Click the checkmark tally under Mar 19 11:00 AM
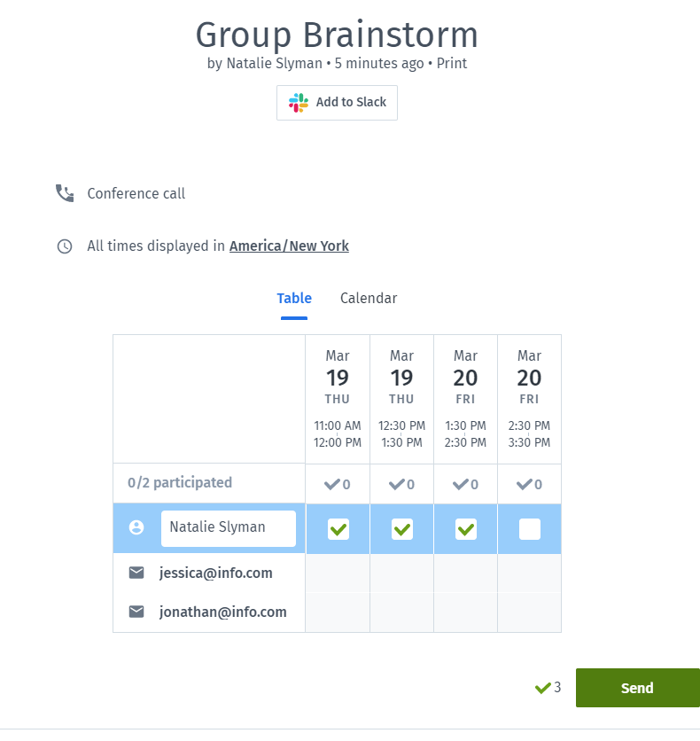This screenshot has height=741, width=700. (x=338, y=484)
